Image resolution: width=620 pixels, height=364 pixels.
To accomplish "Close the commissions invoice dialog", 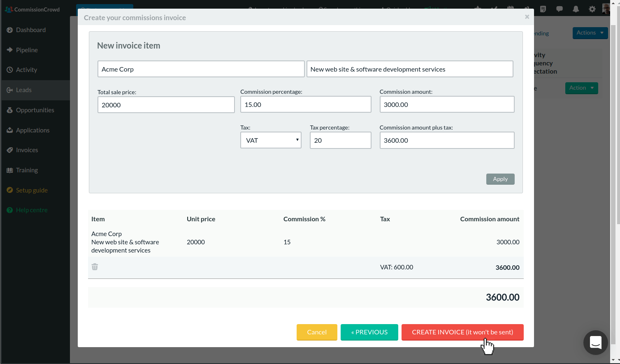I will [527, 17].
